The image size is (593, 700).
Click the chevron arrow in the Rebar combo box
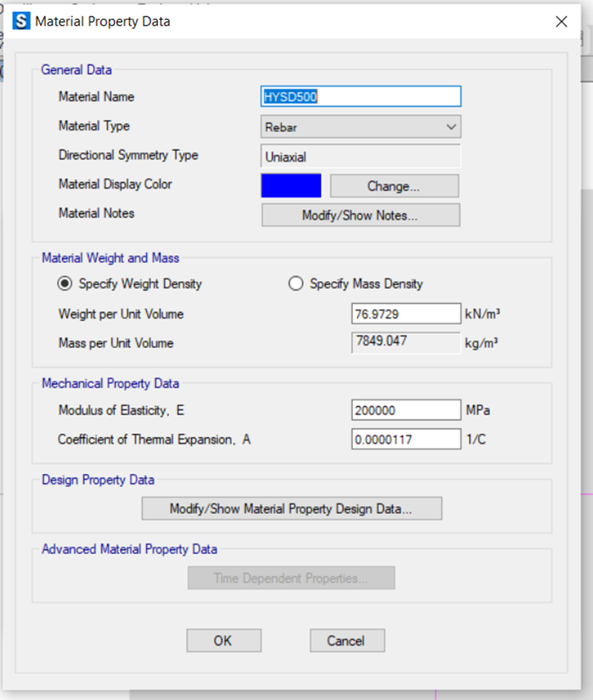tap(451, 127)
